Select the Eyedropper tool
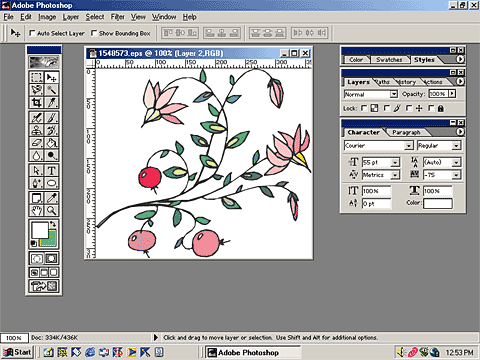The width and height of the screenshot is (480, 360). tap(51, 198)
